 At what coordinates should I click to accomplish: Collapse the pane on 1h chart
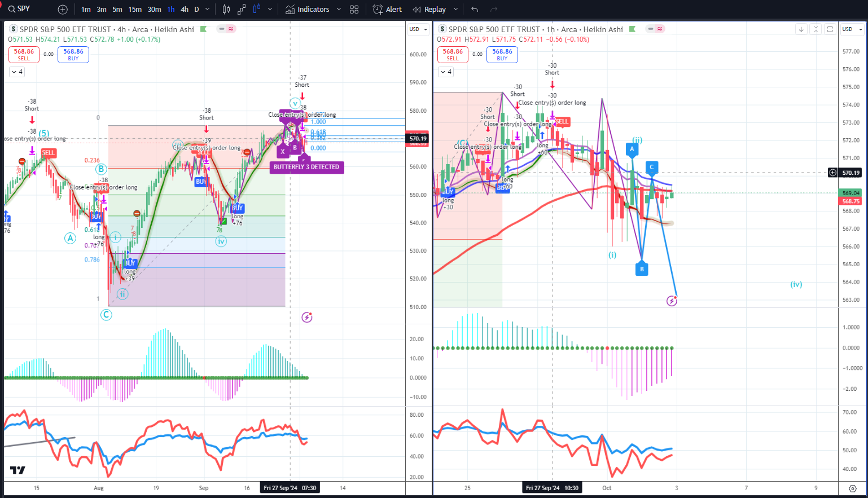816,29
